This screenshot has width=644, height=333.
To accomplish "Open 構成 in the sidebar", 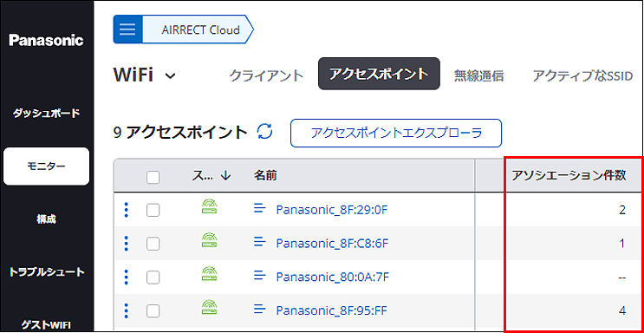I will (x=46, y=219).
